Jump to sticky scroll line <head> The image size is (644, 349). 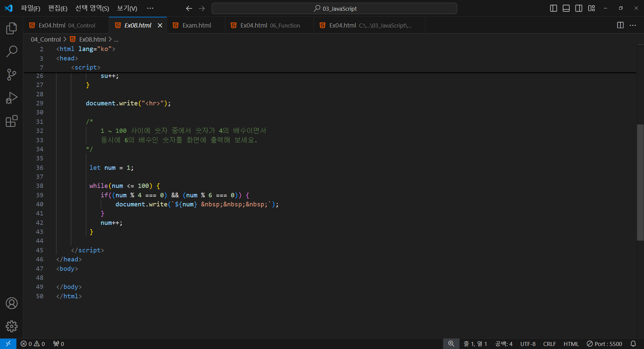[67, 58]
